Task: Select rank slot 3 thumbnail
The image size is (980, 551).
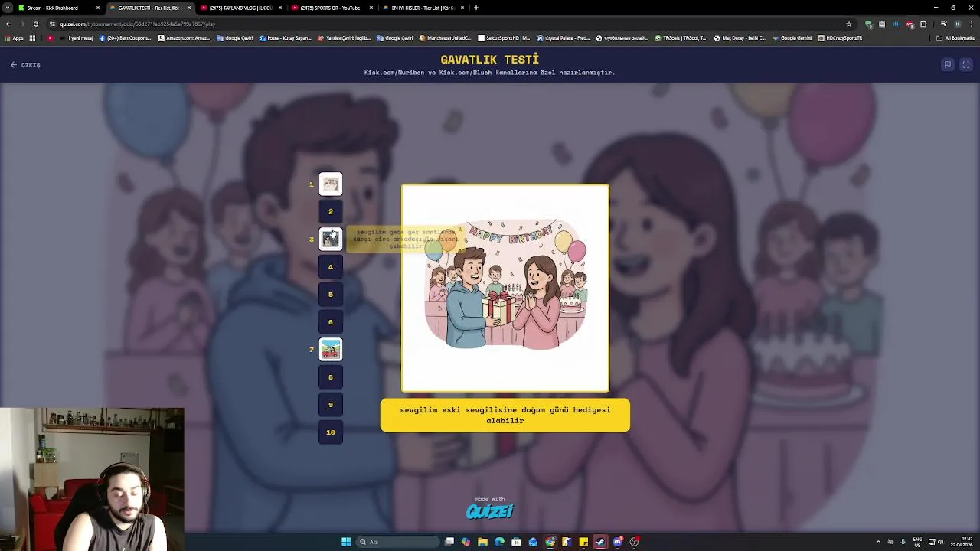Action: 331,240
